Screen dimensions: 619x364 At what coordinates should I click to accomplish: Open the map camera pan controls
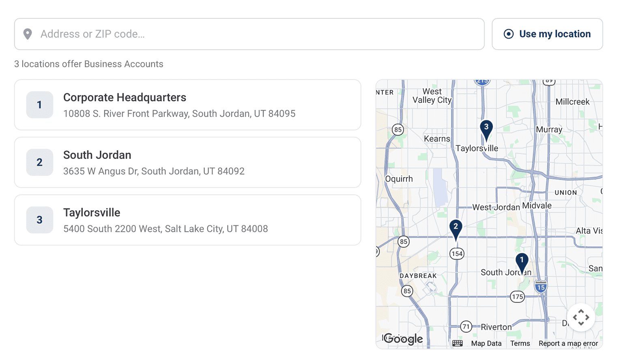581,317
